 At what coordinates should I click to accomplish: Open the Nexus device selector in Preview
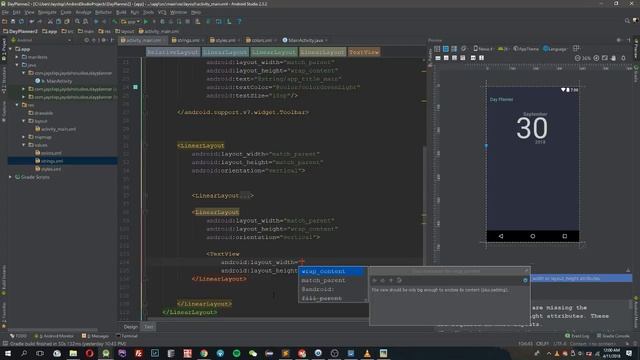[483, 49]
